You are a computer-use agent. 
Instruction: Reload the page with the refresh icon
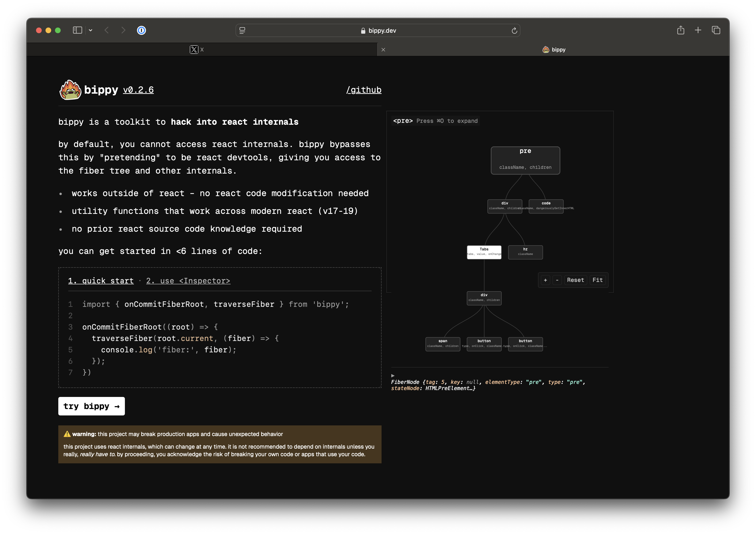coord(514,31)
